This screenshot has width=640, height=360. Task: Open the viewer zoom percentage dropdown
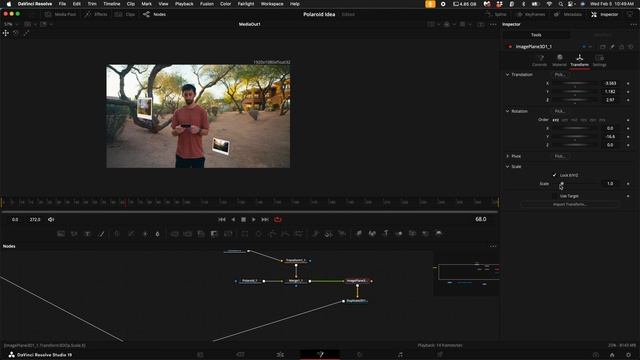[x=11, y=24]
